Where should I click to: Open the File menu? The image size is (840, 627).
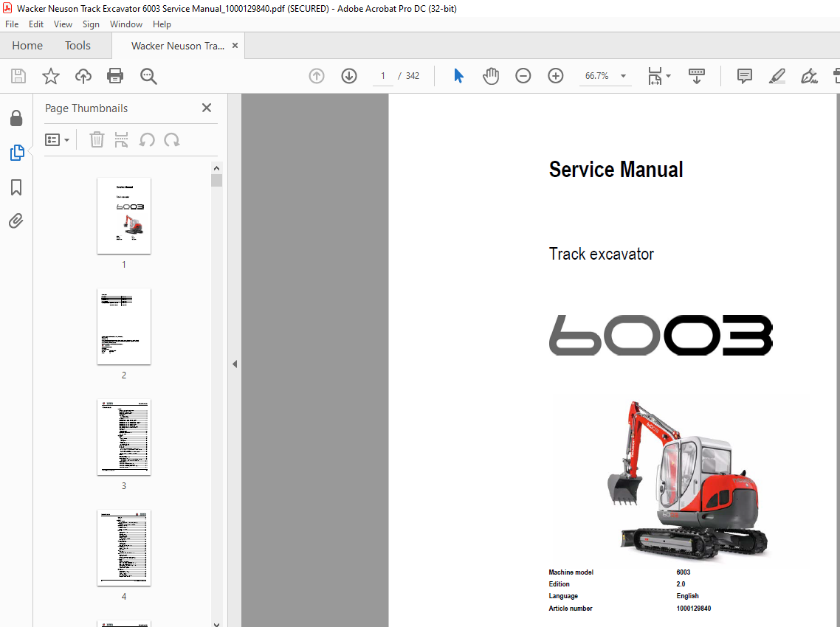(12, 24)
